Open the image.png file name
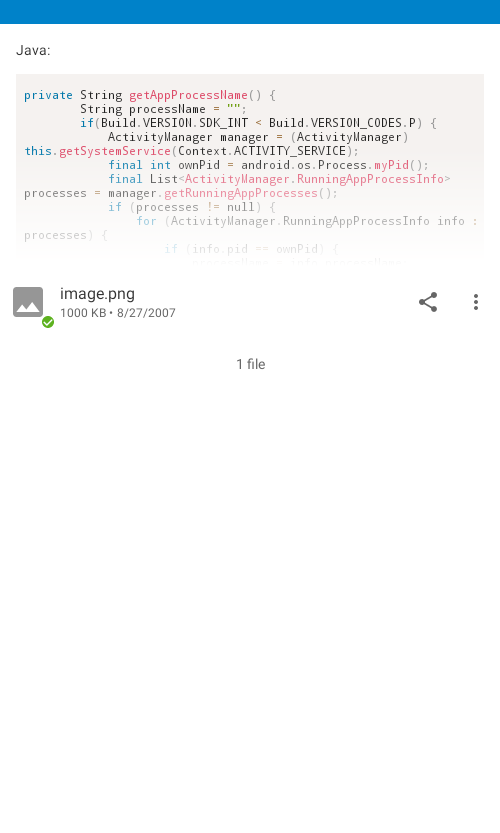Screen dimensions: 500x833 97,293
